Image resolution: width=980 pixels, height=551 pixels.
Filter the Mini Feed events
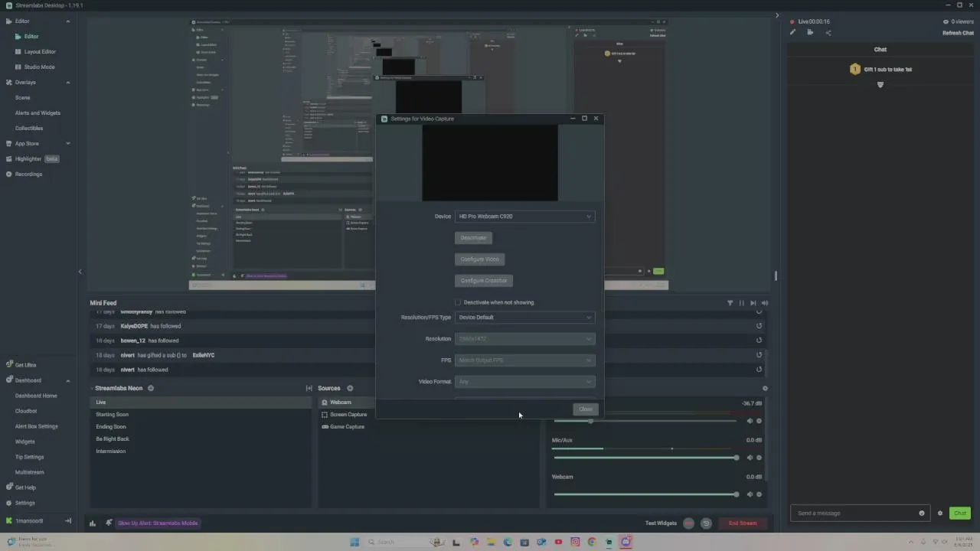(x=730, y=303)
